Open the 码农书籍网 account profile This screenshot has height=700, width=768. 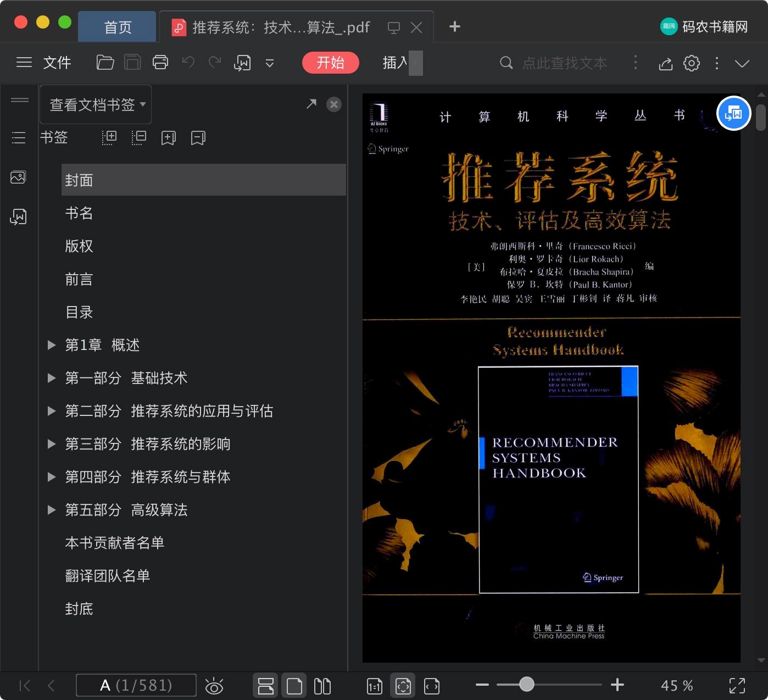(x=704, y=26)
